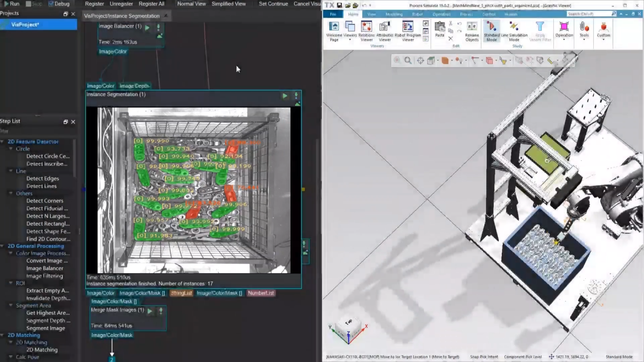Select the VisProject/Instance Segmentation tab
The height and width of the screenshot is (362, 644).
pyautogui.click(x=122, y=16)
